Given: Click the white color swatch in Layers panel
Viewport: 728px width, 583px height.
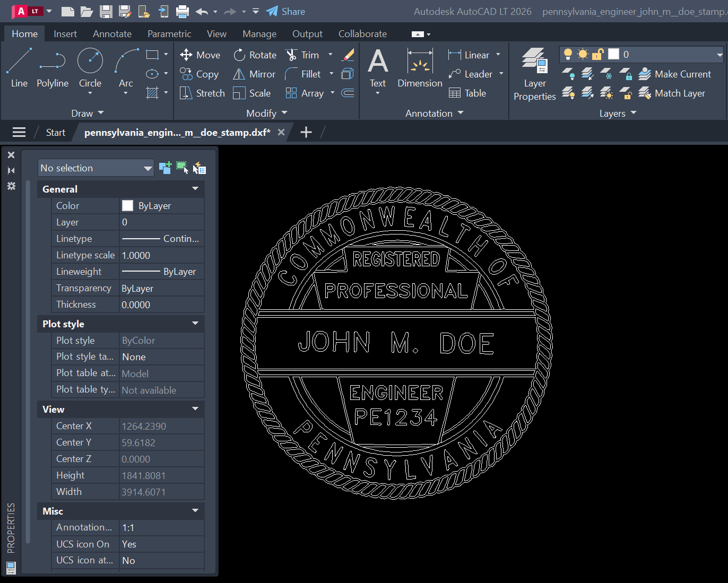Looking at the screenshot, I should coord(613,54).
